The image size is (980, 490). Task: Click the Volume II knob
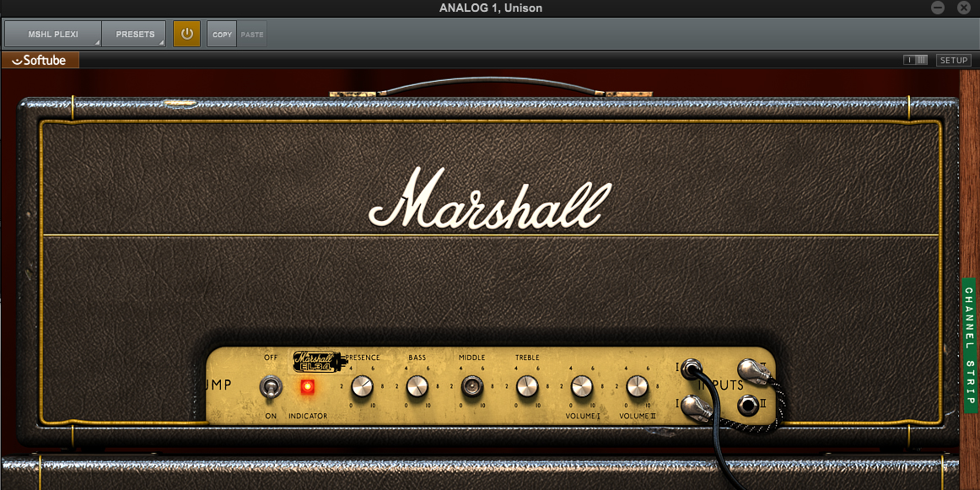pyautogui.click(x=637, y=387)
